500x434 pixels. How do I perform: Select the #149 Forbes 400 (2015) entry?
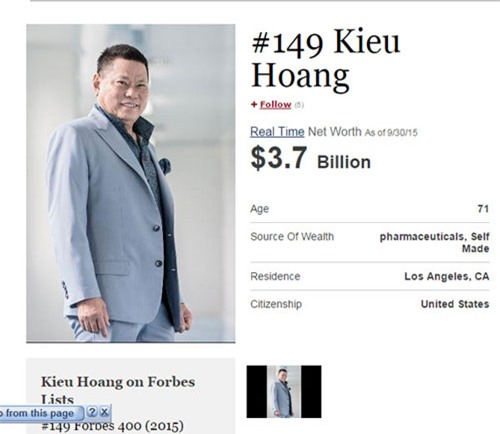click(x=113, y=426)
